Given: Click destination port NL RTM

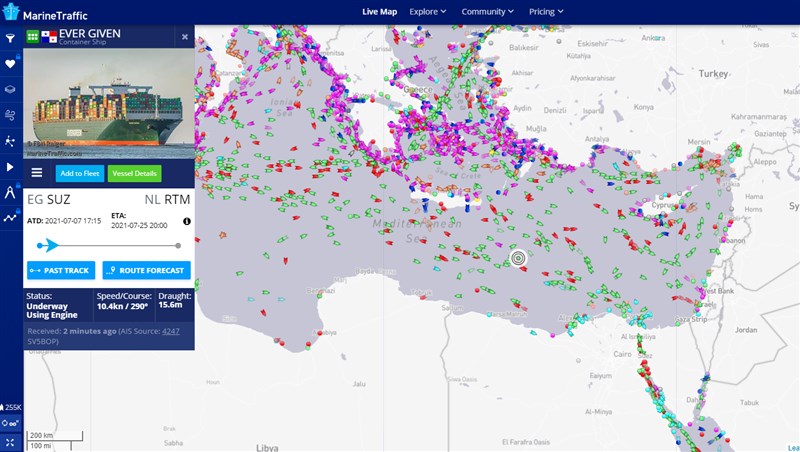Looking at the screenshot, I should coord(167,199).
